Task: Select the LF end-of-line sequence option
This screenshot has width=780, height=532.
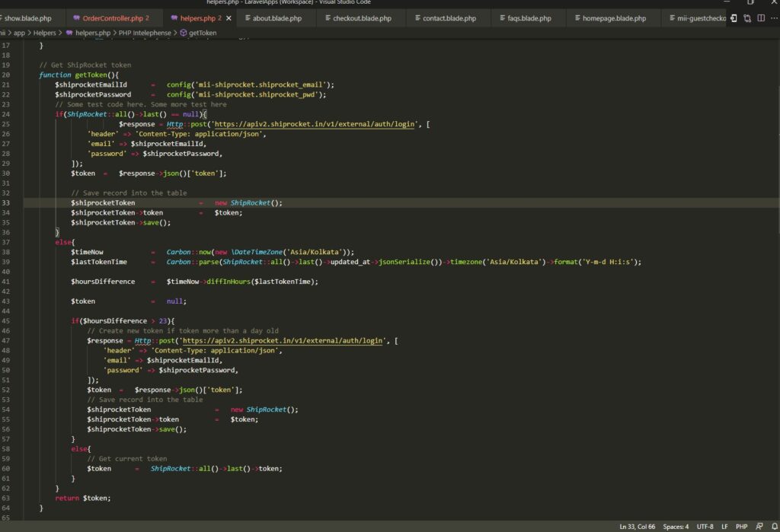Action: click(x=724, y=526)
